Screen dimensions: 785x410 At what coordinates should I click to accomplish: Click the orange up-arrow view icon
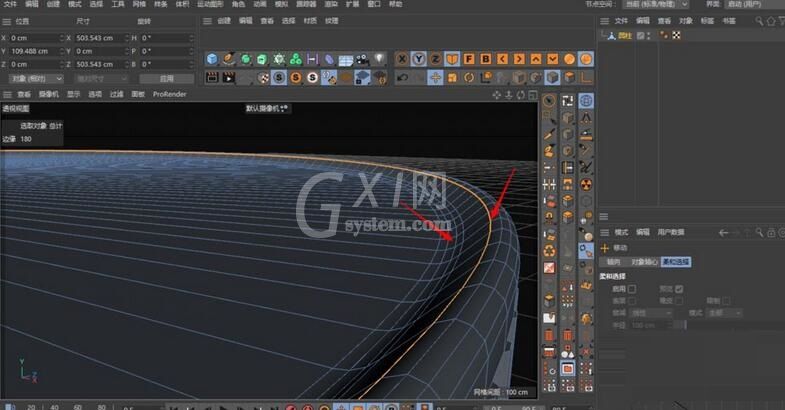[x=536, y=59]
